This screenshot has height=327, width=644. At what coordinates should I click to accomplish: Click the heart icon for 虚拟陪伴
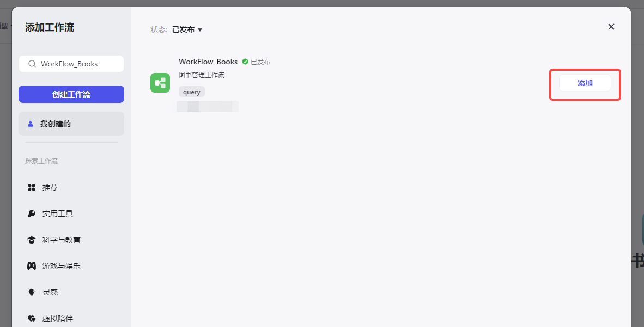pos(32,318)
